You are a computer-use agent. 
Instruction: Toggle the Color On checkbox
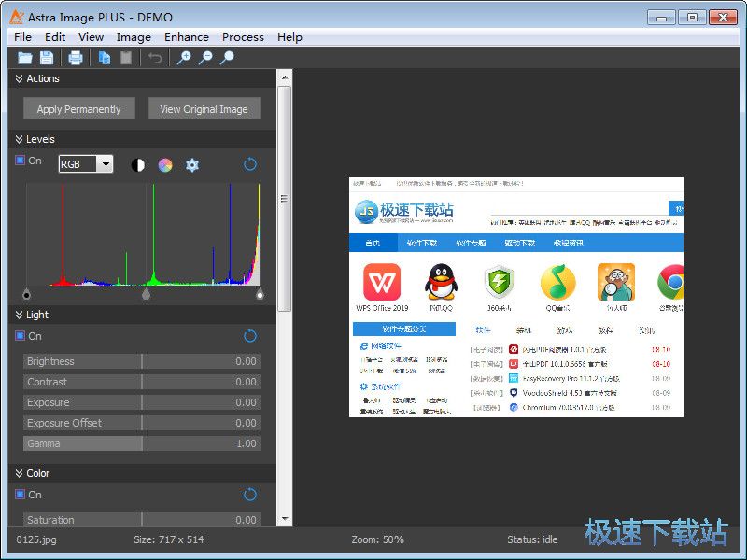[x=21, y=495]
